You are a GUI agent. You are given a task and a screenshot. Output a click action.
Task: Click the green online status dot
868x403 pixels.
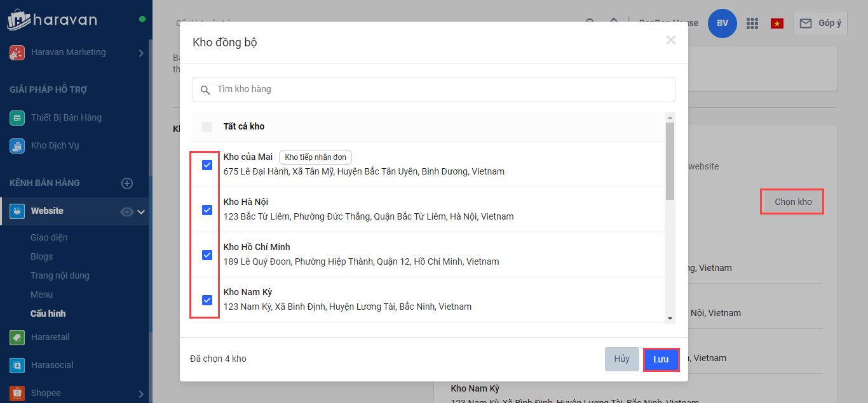click(x=142, y=19)
